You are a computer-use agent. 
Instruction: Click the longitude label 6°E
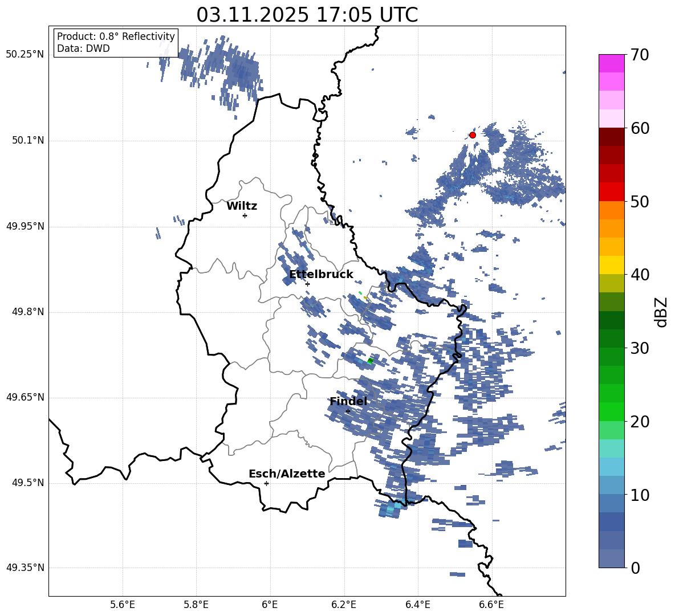click(x=270, y=605)
